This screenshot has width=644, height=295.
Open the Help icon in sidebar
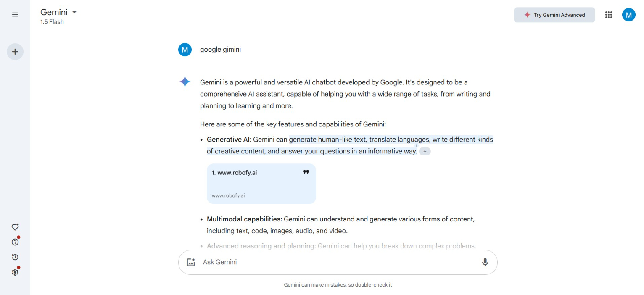[x=15, y=242]
